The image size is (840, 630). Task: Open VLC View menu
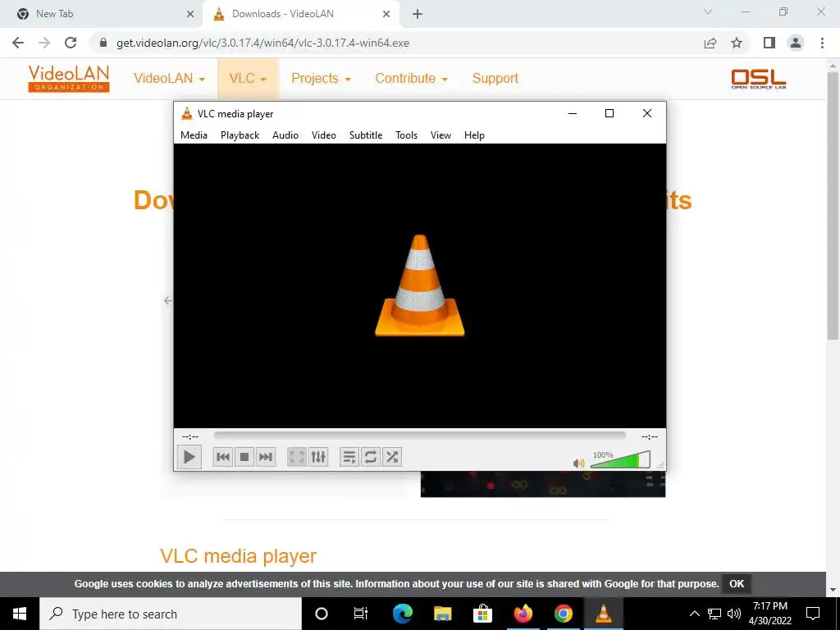click(441, 135)
